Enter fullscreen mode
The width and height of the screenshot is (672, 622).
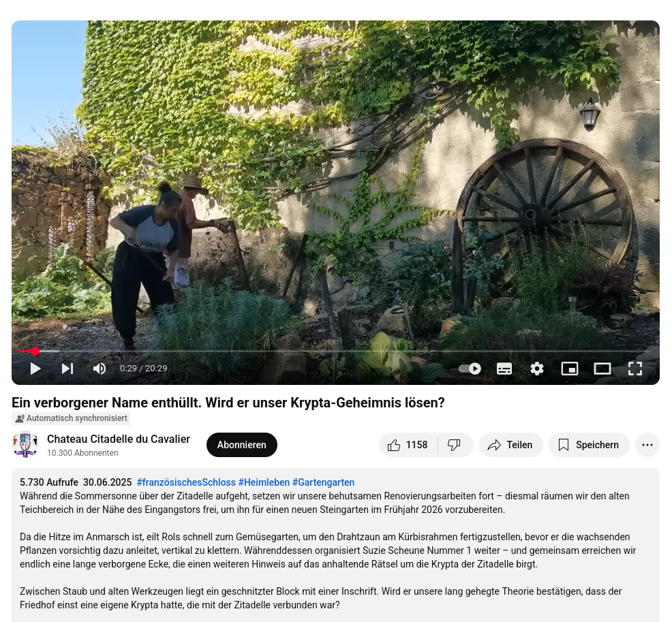635,369
